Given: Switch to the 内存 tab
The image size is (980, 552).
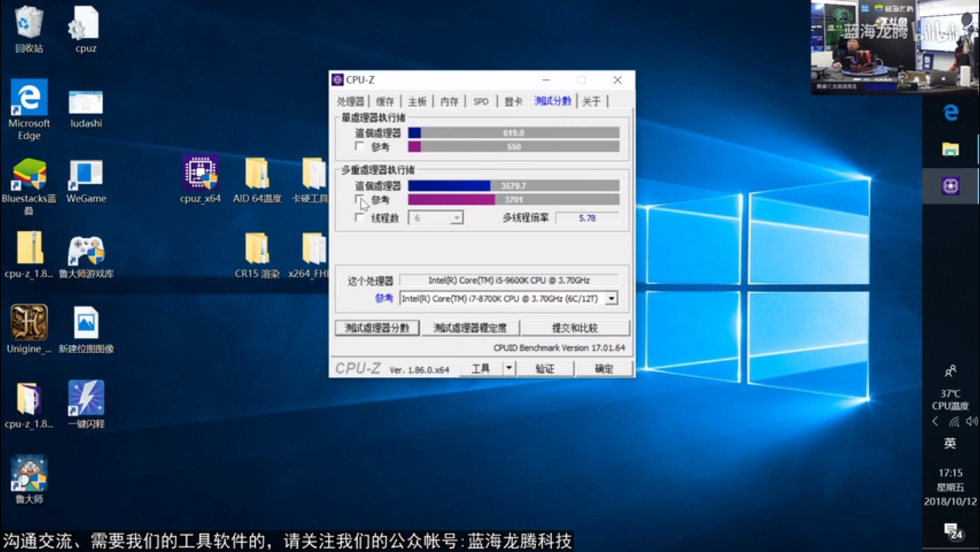Looking at the screenshot, I should coord(449,101).
